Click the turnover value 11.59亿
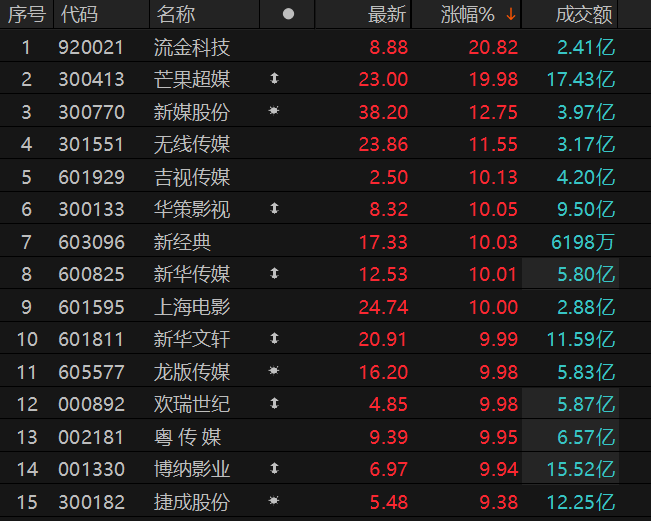The width and height of the screenshot is (651, 521). pyautogui.click(x=581, y=340)
